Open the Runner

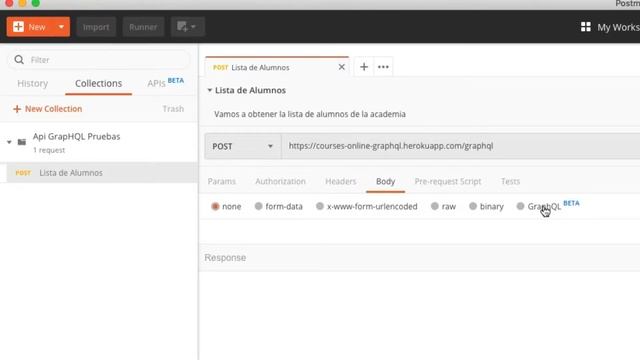143,27
